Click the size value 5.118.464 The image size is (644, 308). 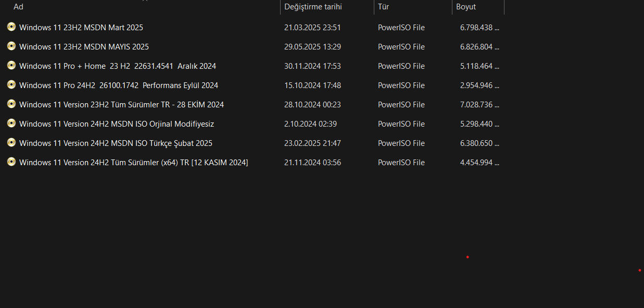click(x=479, y=66)
